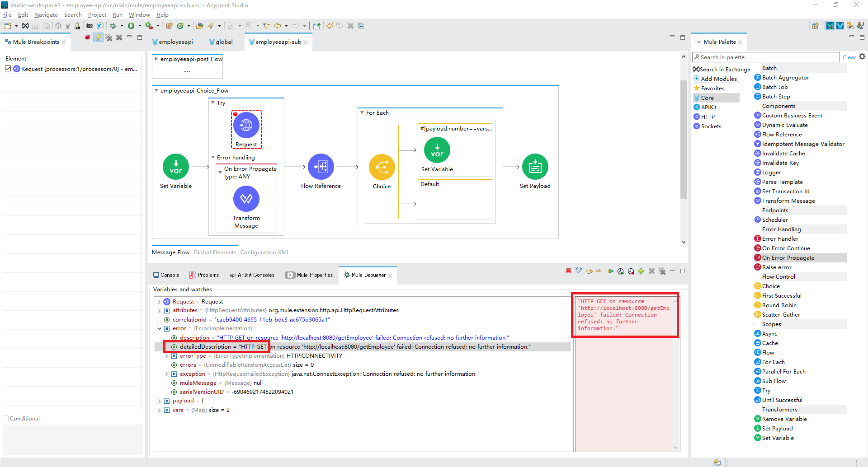Step over to the next processor in the debugger
Screen dimensions: 868x467
[x=589, y=271]
